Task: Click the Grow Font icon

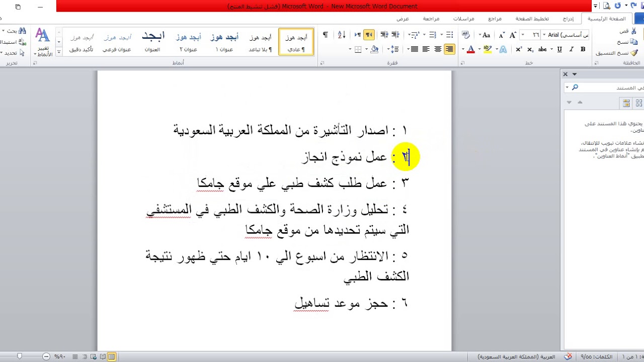Action: (513, 35)
